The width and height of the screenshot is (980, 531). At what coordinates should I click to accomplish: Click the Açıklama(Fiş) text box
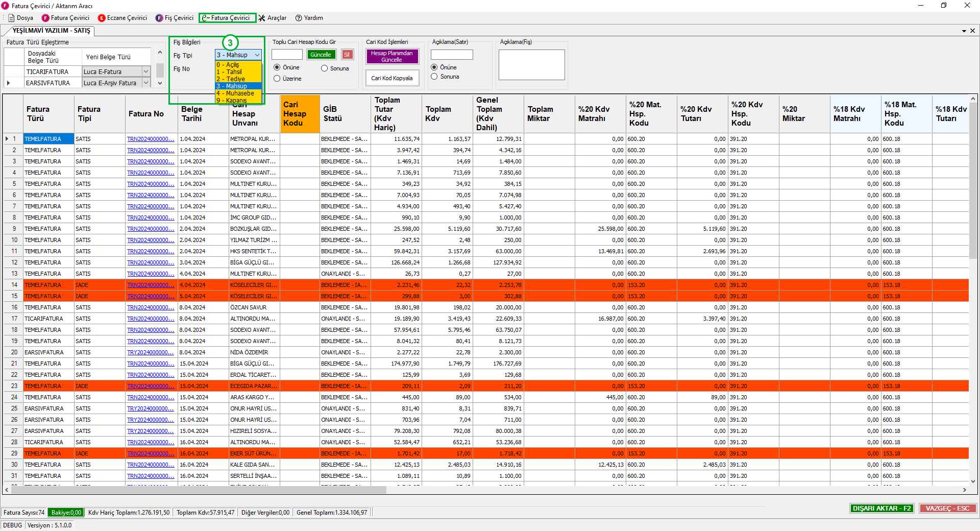pos(531,65)
